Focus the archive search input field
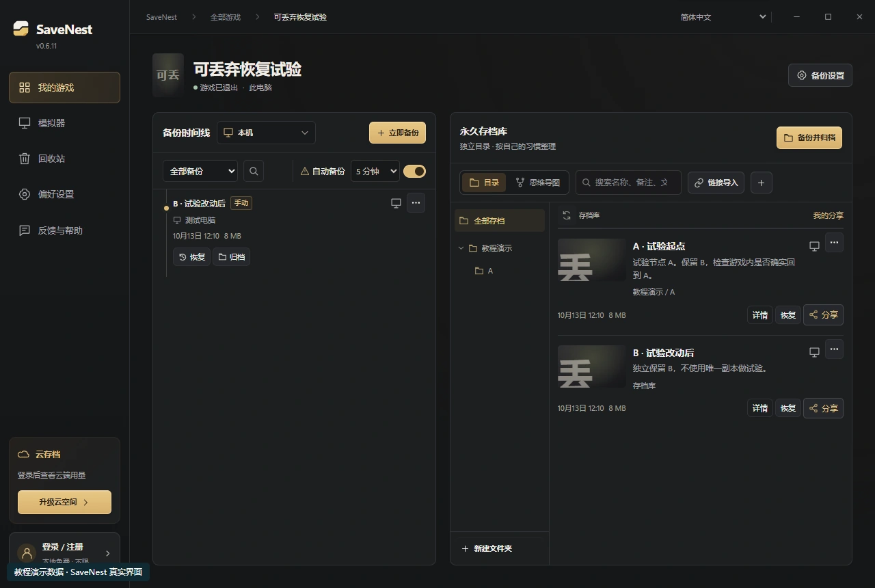The width and height of the screenshot is (875, 588). pos(628,183)
